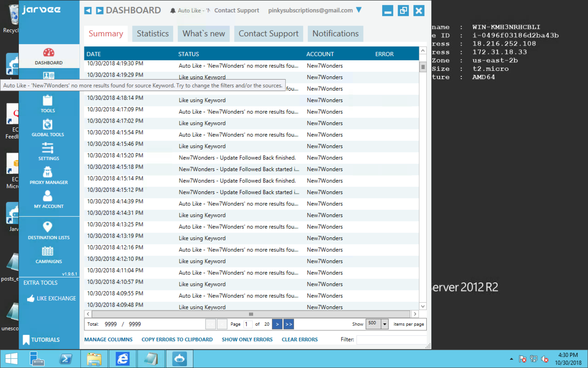588x368 pixels.
Task: Click vertical scrollbar down arrow
Action: (423, 306)
